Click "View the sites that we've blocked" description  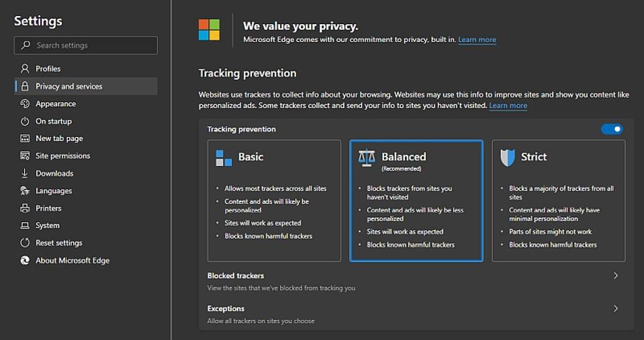pos(281,288)
